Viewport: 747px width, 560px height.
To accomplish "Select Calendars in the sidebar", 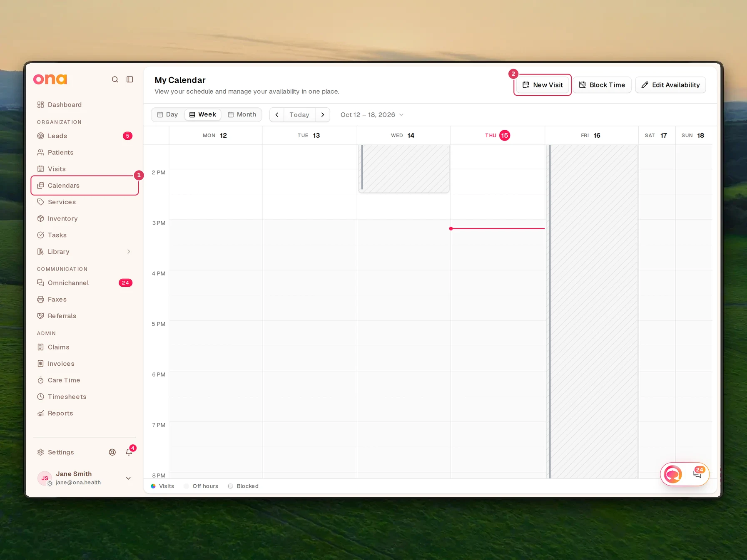I will [x=85, y=186].
